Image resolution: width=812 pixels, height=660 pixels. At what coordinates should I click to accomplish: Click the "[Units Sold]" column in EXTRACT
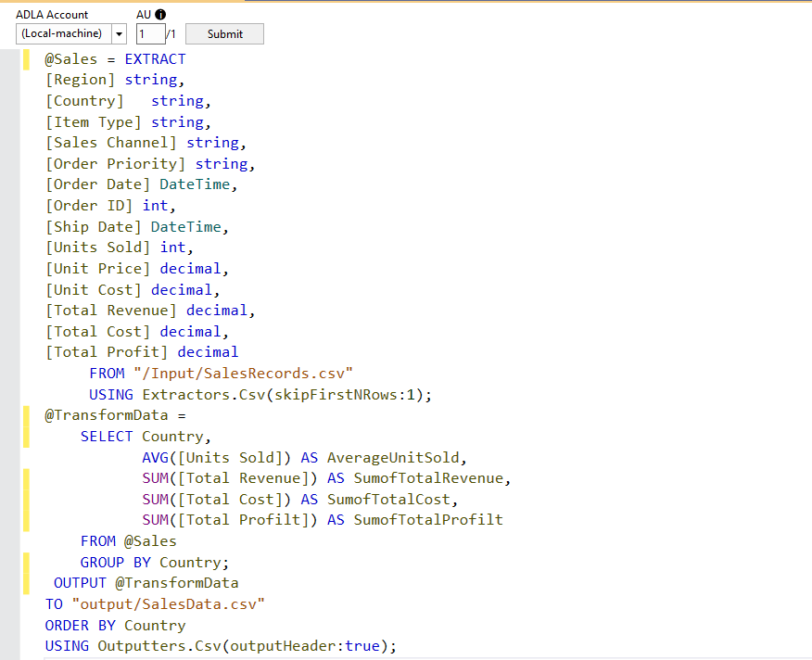click(x=97, y=247)
